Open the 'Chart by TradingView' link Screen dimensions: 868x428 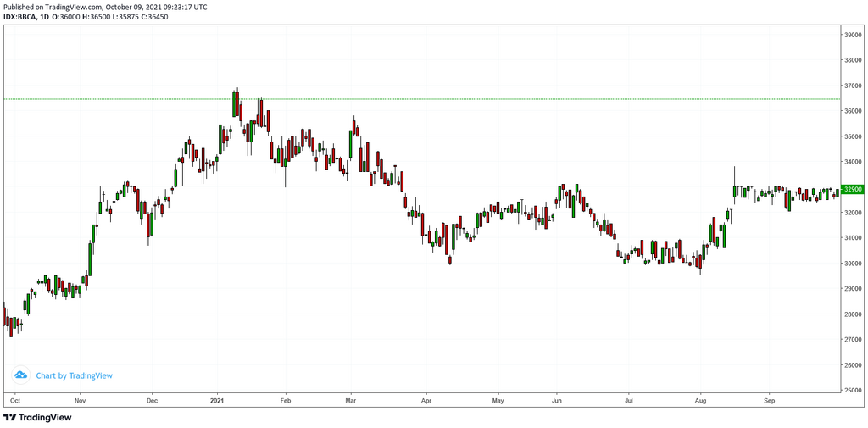74,375
